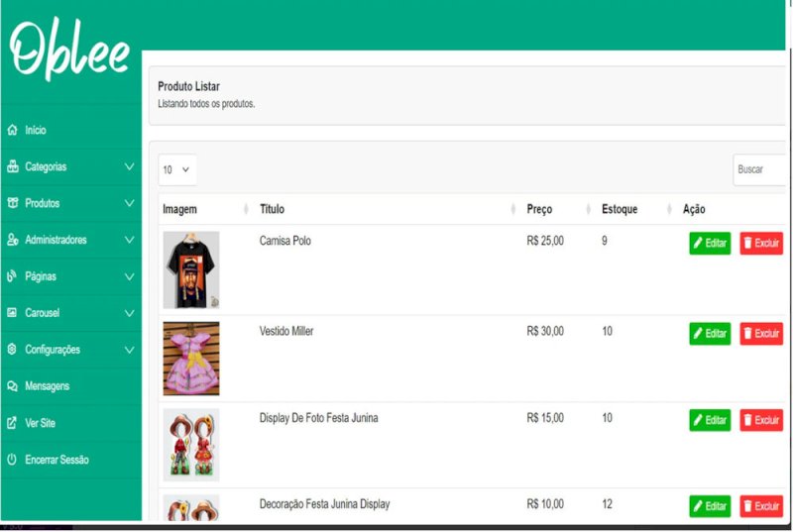Click the home icon beside Início
Viewport: 793px width, 532px height.
[12, 131]
